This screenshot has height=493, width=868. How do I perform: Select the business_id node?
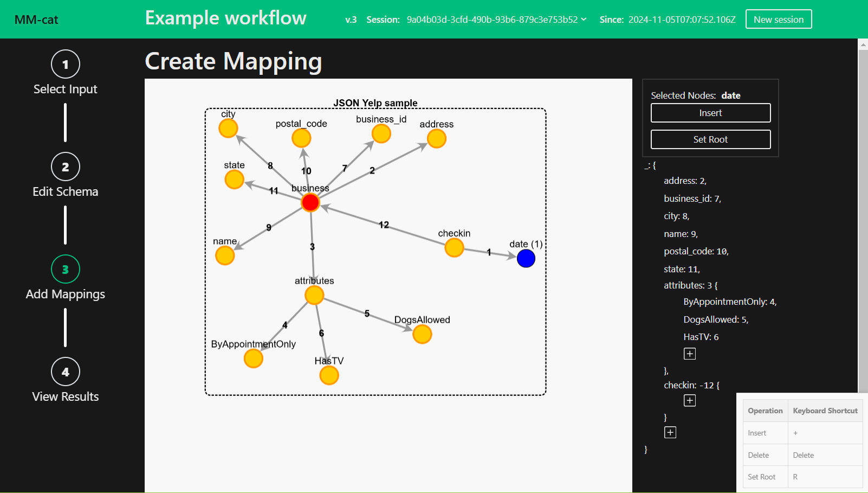(381, 133)
